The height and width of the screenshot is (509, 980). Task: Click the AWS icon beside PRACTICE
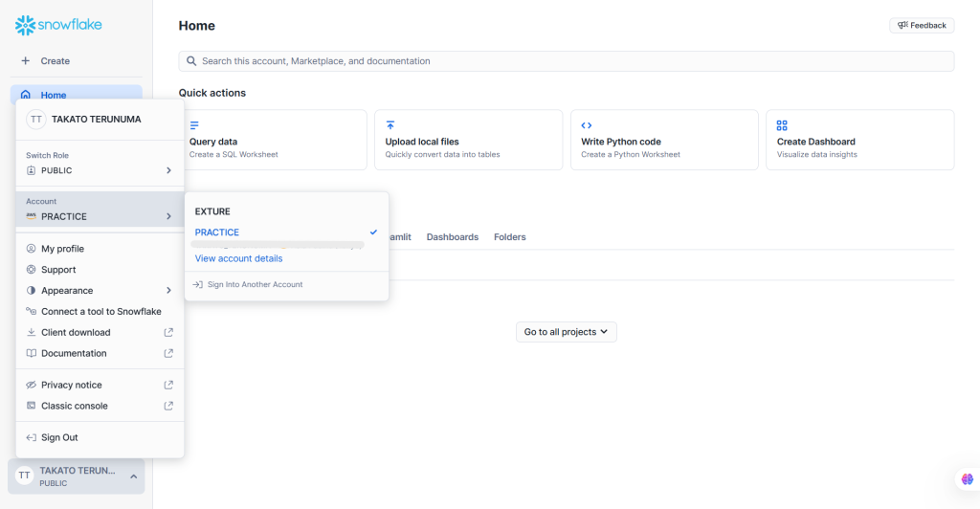[x=32, y=216]
